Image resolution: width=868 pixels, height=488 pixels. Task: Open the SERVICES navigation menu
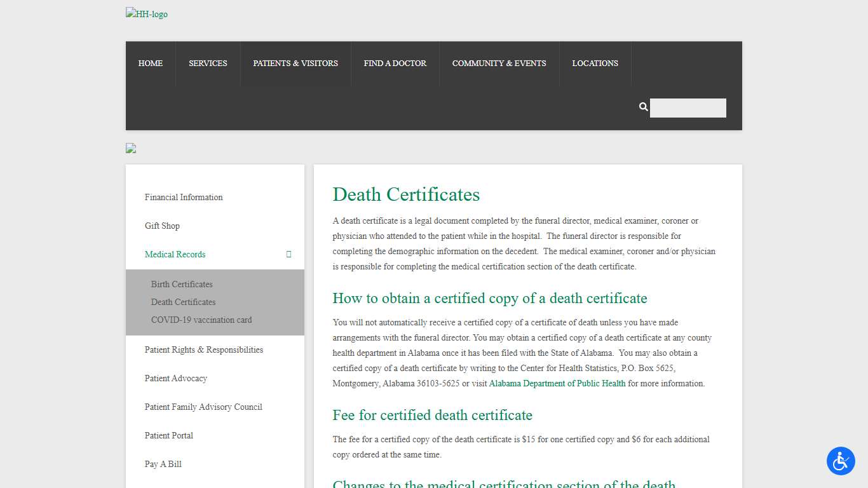pyautogui.click(x=208, y=63)
